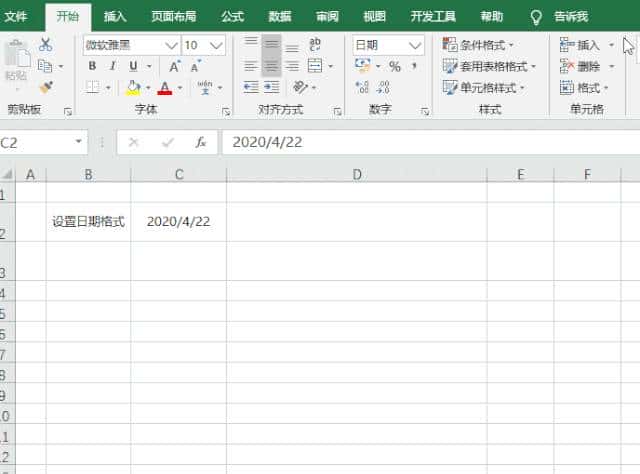Click decrease decimal places icon
640x474 pixels.
(383, 87)
